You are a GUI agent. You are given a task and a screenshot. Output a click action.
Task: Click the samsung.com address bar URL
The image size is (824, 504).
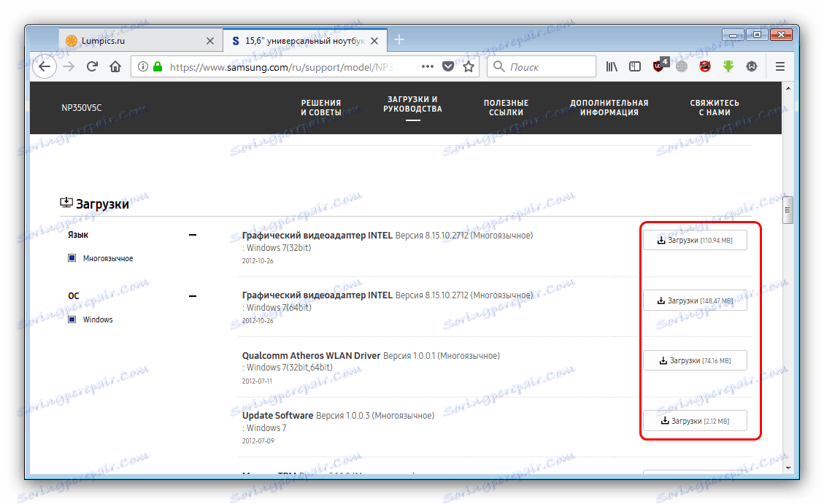[281, 67]
